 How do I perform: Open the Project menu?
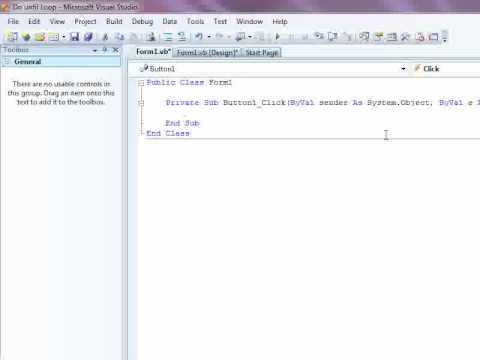[x=85, y=21]
